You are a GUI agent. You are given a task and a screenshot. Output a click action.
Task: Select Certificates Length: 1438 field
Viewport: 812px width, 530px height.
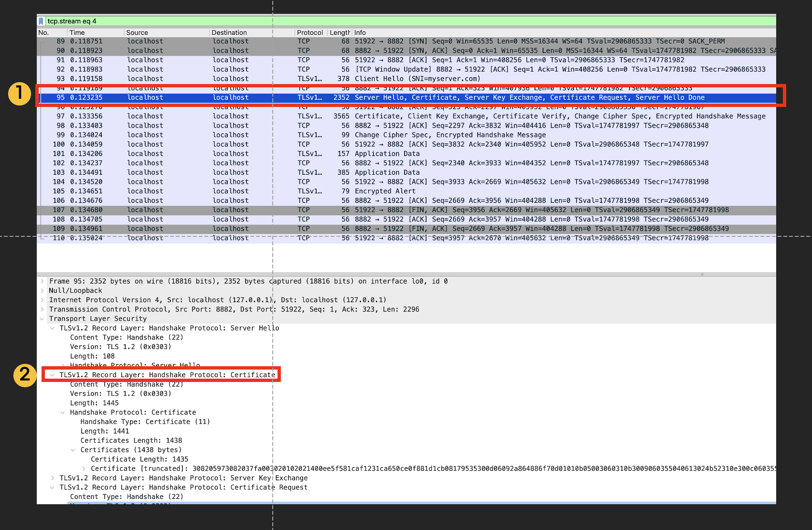click(x=131, y=441)
